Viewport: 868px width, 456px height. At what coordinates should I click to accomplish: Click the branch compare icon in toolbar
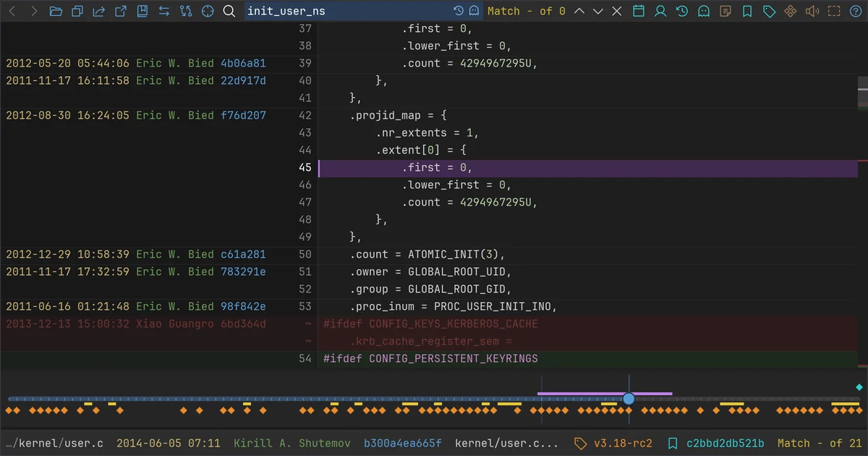186,11
